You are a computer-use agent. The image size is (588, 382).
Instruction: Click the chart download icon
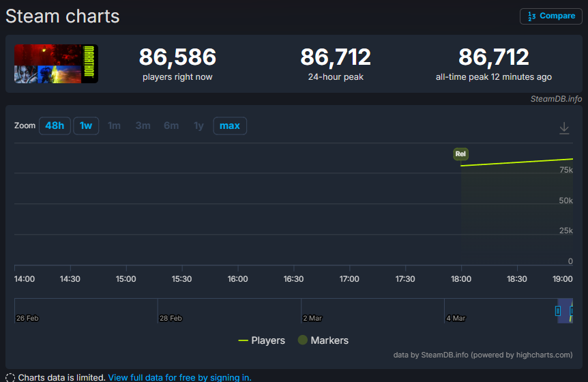coord(564,128)
